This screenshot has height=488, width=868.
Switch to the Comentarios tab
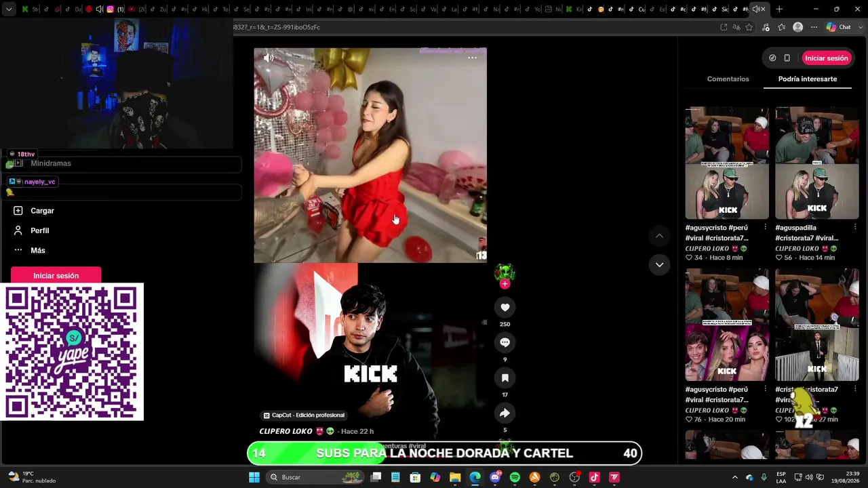coord(728,79)
